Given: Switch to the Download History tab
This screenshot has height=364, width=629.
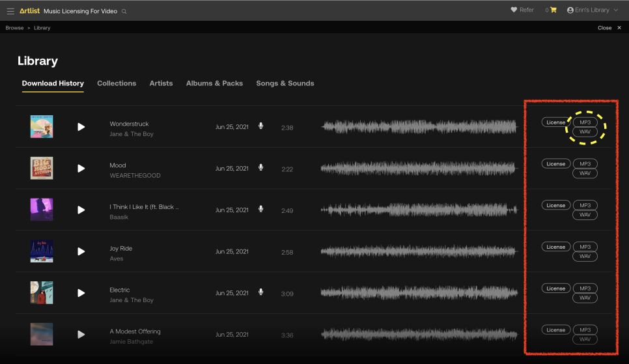Looking at the screenshot, I should point(53,83).
